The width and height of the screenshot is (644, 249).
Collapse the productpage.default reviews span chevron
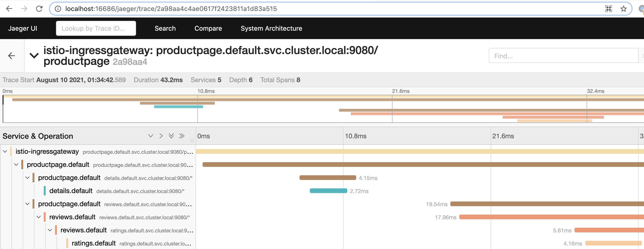[x=27, y=204]
